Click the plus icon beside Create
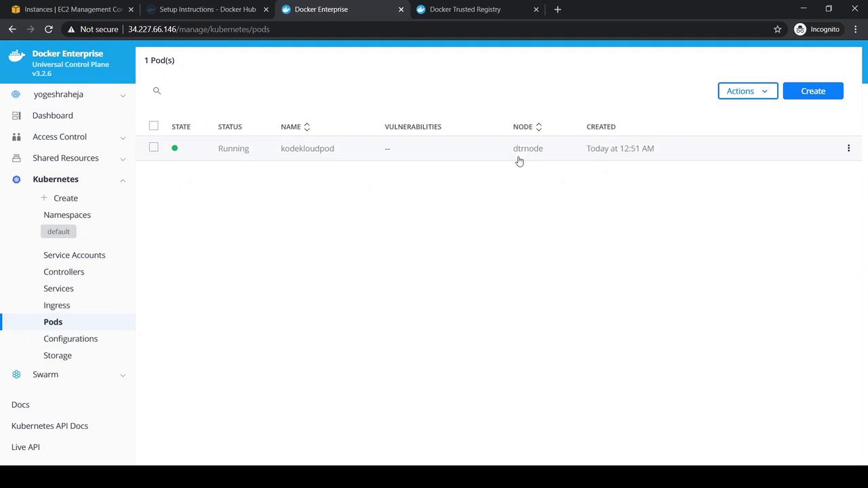The image size is (868, 488). [44, 198]
